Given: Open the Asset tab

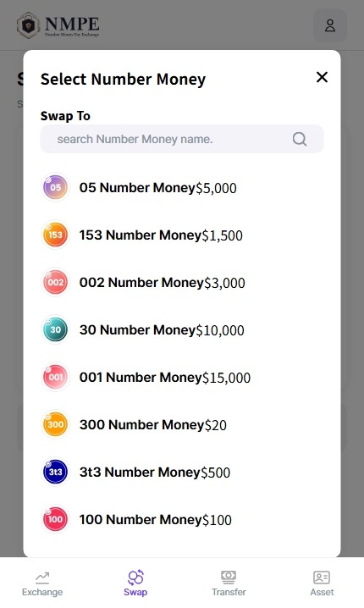Looking at the screenshot, I should pos(322,583).
